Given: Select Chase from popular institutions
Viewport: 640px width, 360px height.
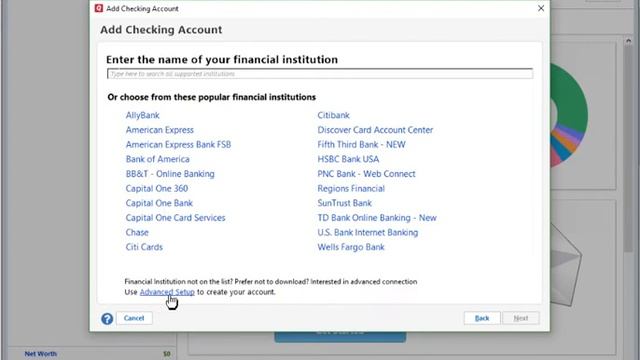Looking at the screenshot, I should [x=137, y=233].
